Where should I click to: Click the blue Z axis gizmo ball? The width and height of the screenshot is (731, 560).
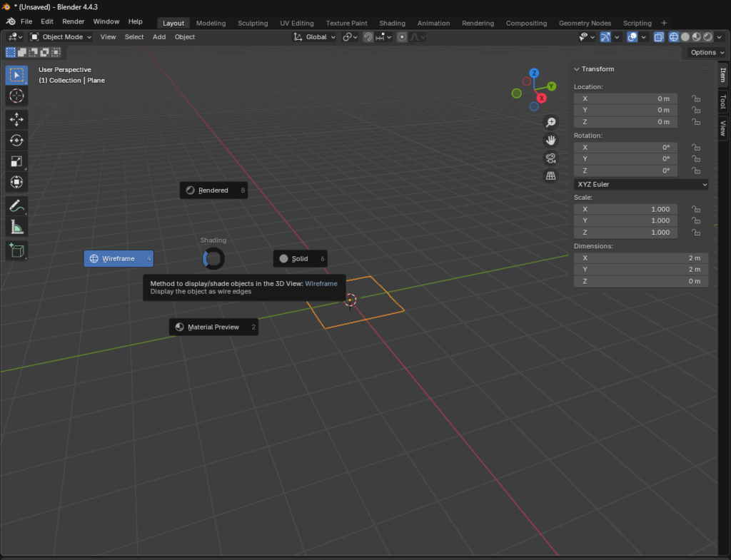534,73
